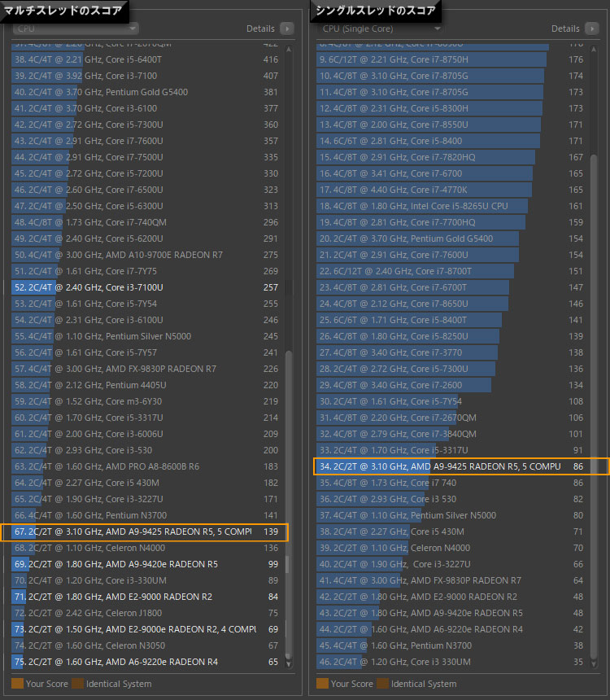Open the CPU ranking dropdown in left panel
Image resolution: width=610 pixels, height=700 pixels.
pyautogui.click(x=75, y=28)
